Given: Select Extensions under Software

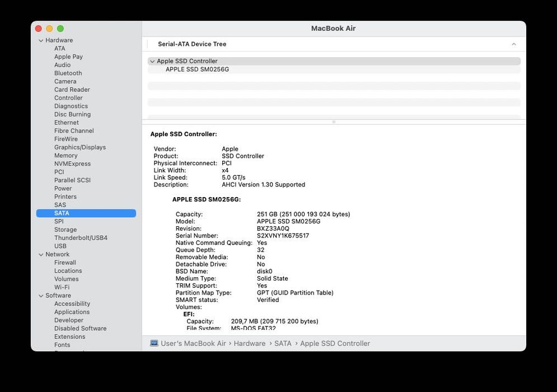Looking at the screenshot, I should (69, 337).
